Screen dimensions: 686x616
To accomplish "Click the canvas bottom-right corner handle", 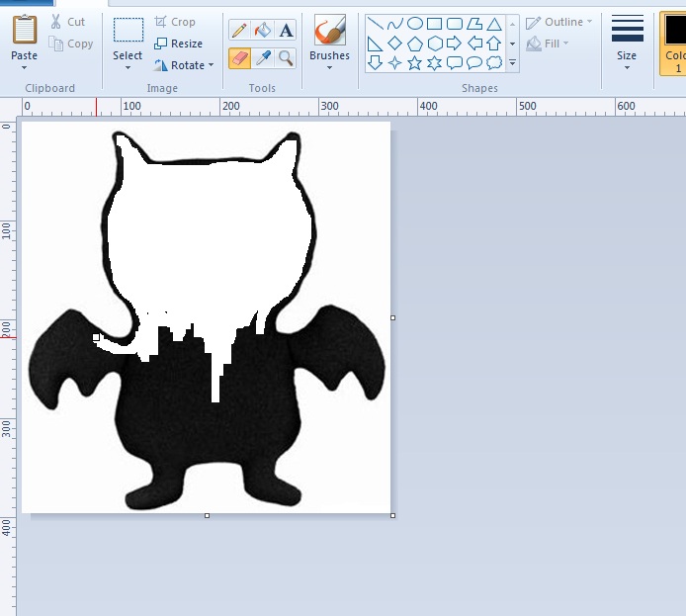I will tap(392, 516).
